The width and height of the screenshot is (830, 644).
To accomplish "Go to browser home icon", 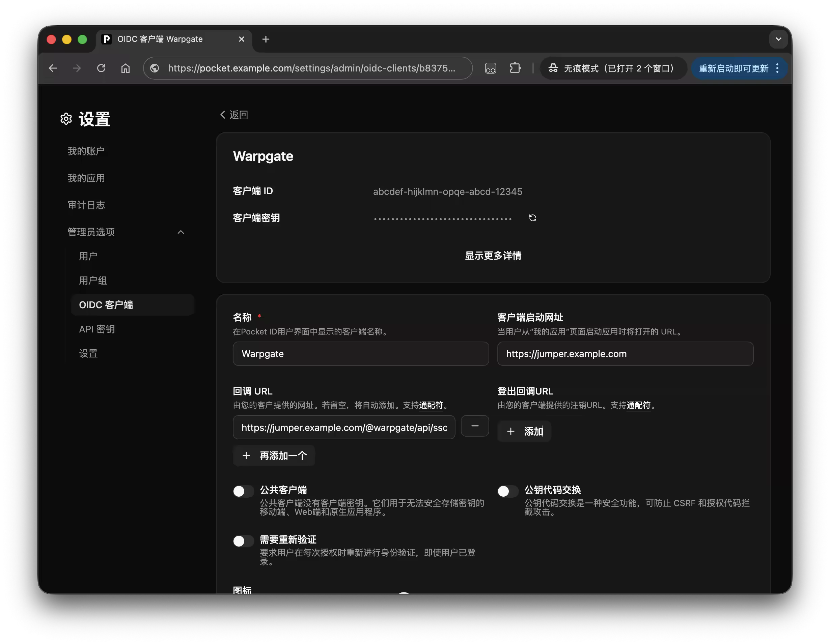I will coord(126,68).
